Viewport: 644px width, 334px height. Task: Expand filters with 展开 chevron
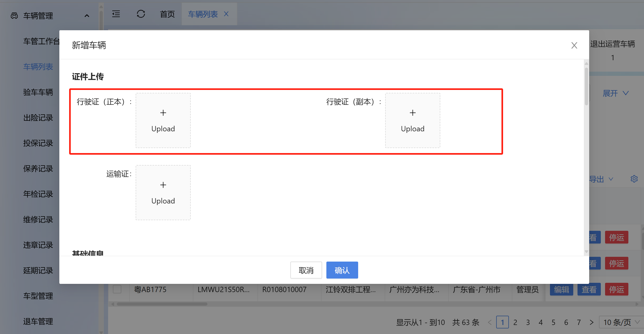point(616,93)
